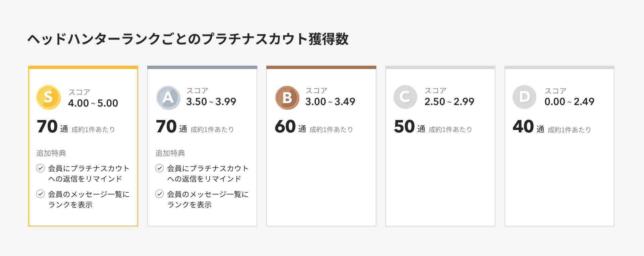The width and height of the screenshot is (644, 256).
Task: Click the silver A rank badge
Action: click(168, 98)
